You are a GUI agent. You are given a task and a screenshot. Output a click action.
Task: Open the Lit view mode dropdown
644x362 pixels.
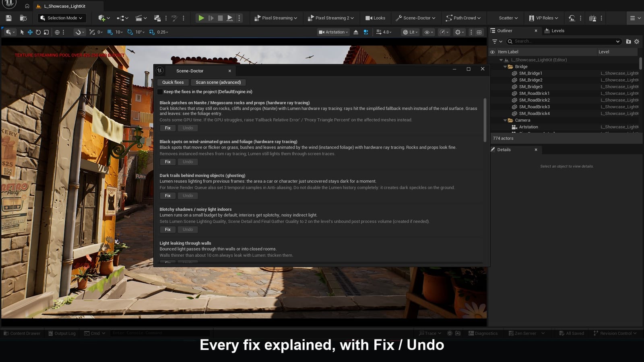pyautogui.click(x=410, y=32)
